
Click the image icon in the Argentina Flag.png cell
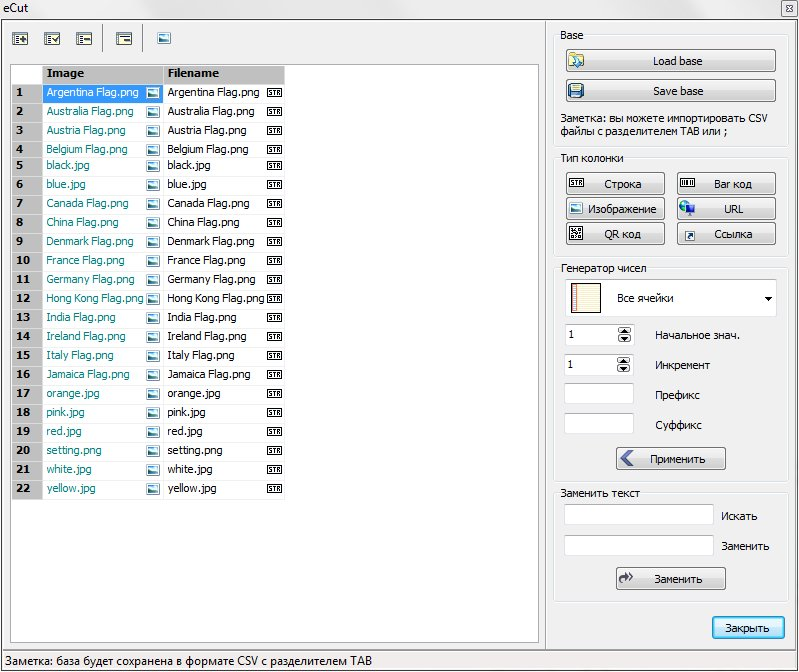click(x=153, y=93)
